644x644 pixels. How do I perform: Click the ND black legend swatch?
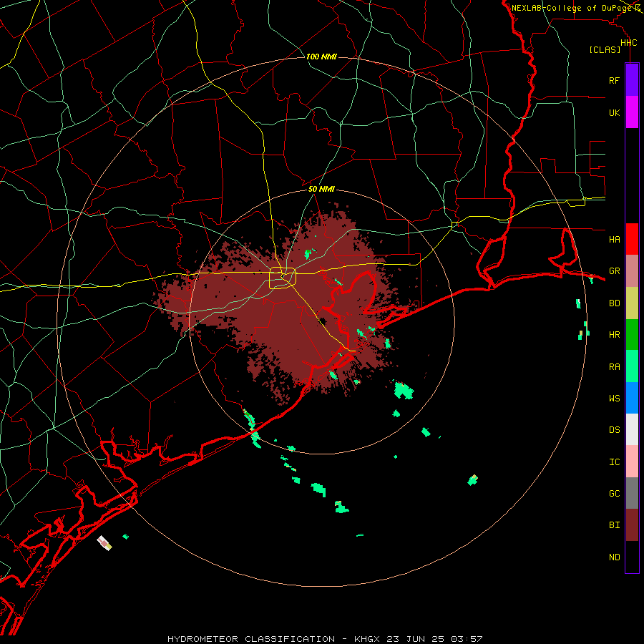tap(632, 557)
